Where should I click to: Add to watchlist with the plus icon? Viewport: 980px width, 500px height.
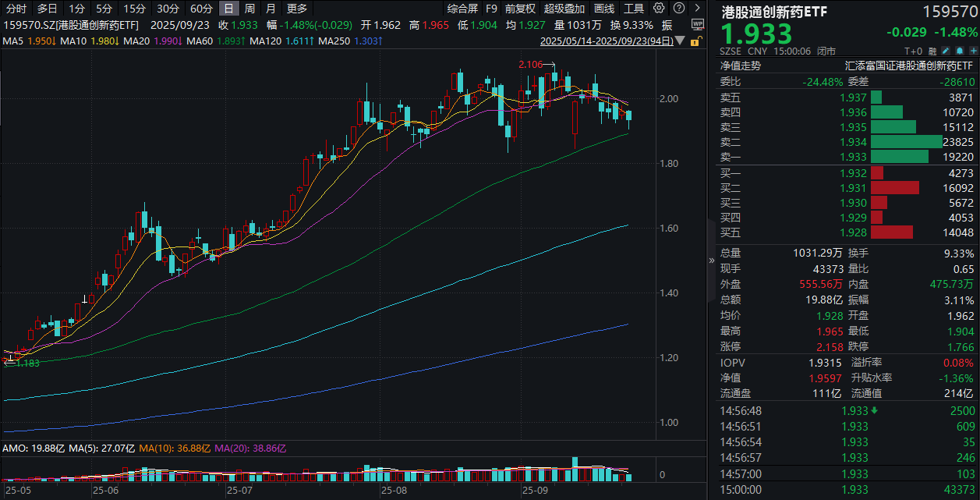(x=974, y=50)
